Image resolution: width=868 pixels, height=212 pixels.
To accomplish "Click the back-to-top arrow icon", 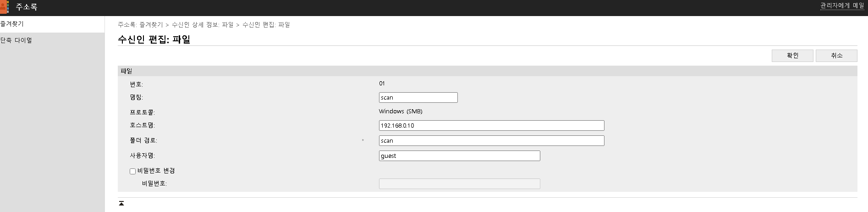I will [121, 203].
